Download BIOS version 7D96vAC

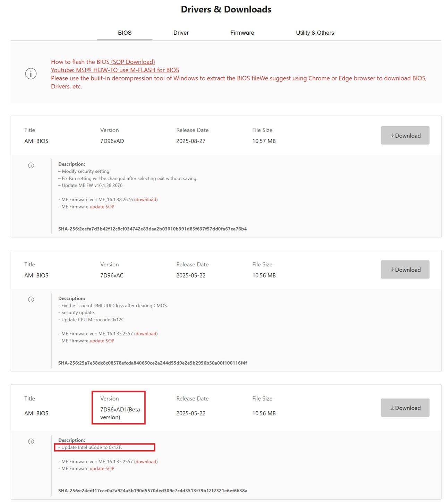tap(405, 270)
